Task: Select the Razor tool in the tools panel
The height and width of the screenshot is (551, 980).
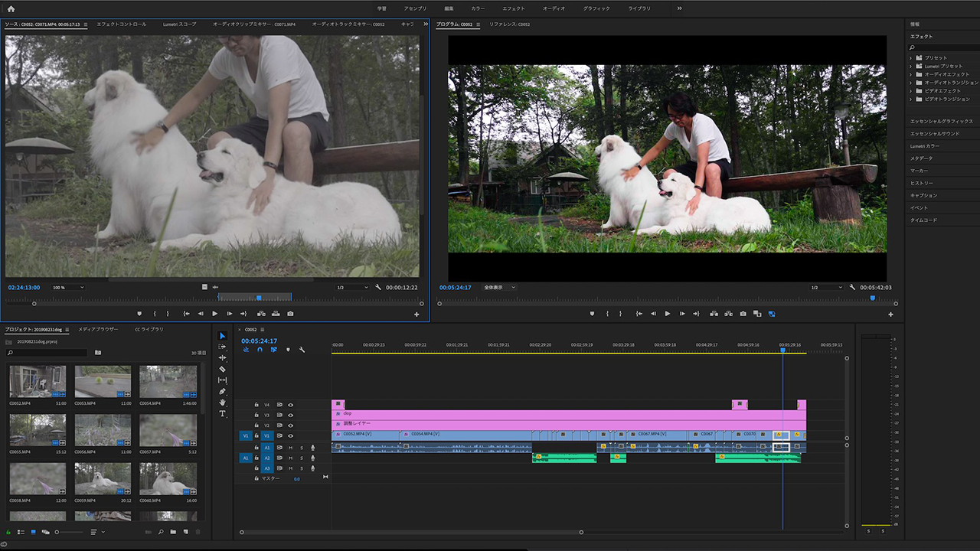Action: coord(223,369)
